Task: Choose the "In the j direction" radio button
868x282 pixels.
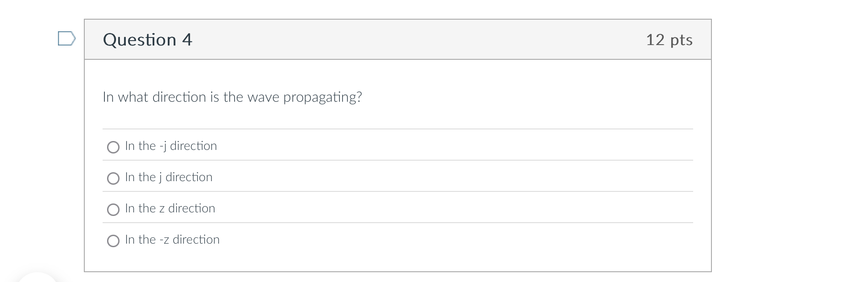Action: click(x=113, y=178)
